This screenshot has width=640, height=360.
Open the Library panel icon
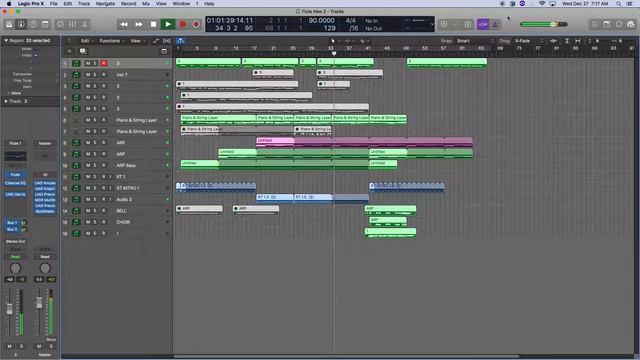pos(9,24)
